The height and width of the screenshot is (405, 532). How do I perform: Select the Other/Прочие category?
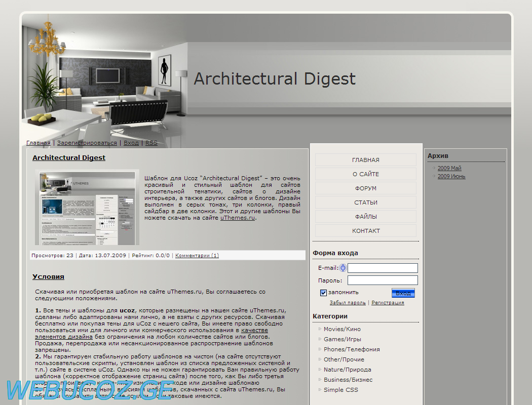[x=344, y=359]
